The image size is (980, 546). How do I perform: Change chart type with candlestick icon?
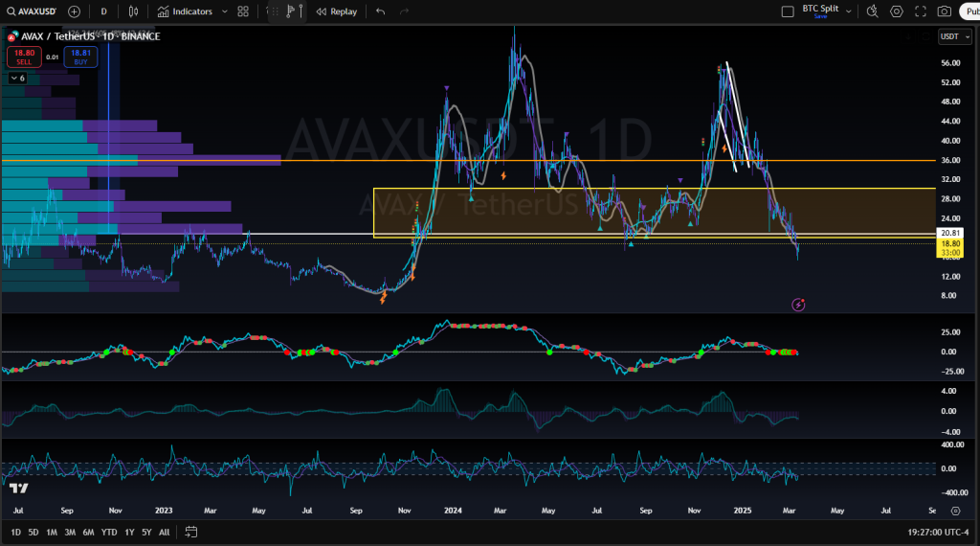tap(133, 11)
